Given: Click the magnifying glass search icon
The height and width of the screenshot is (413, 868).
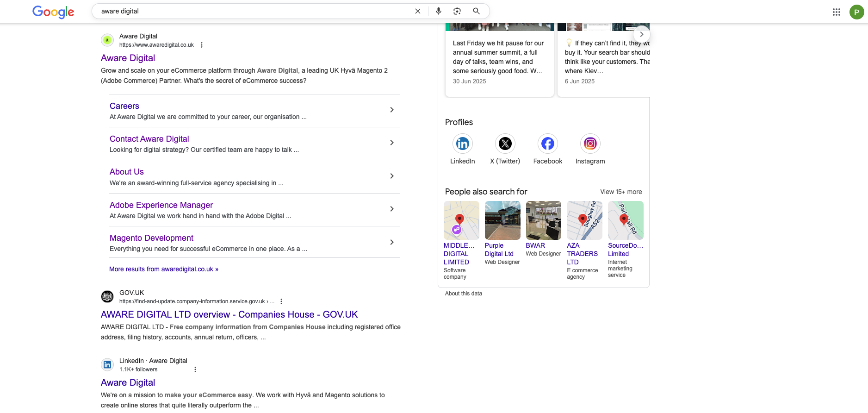Looking at the screenshot, I should tap(476, 11).
